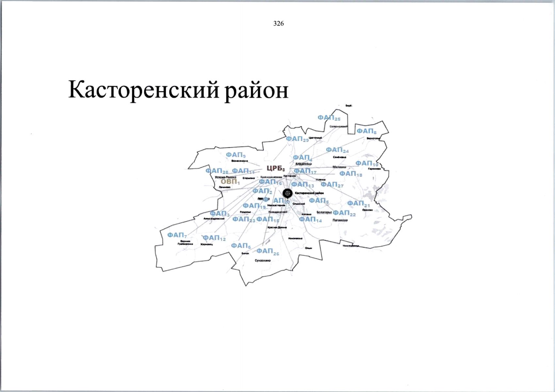Select the ФАП26 marker near Суковкино
Image resolution: width=555 pixels, height=392 pixels.
click(268, 252)
